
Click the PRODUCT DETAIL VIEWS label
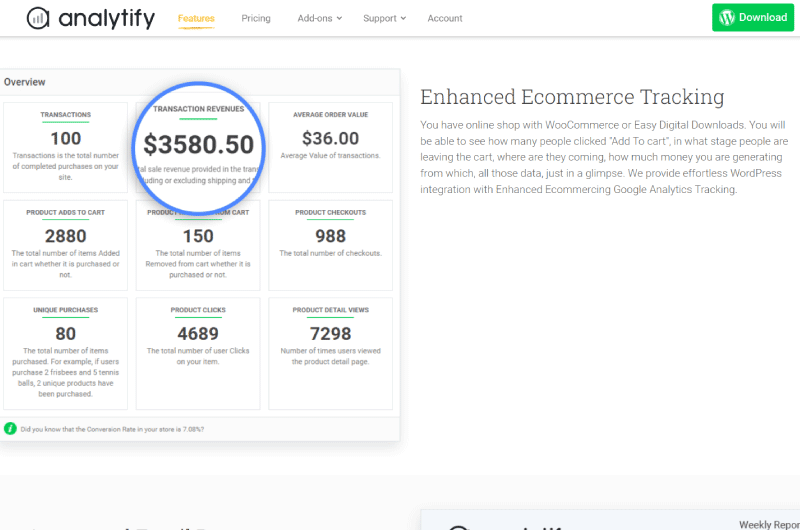pyautogui.click(x=330, y=310)
